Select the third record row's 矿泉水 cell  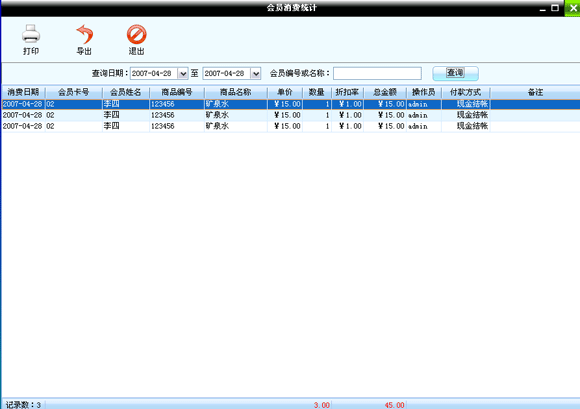(x=236, y=126)
